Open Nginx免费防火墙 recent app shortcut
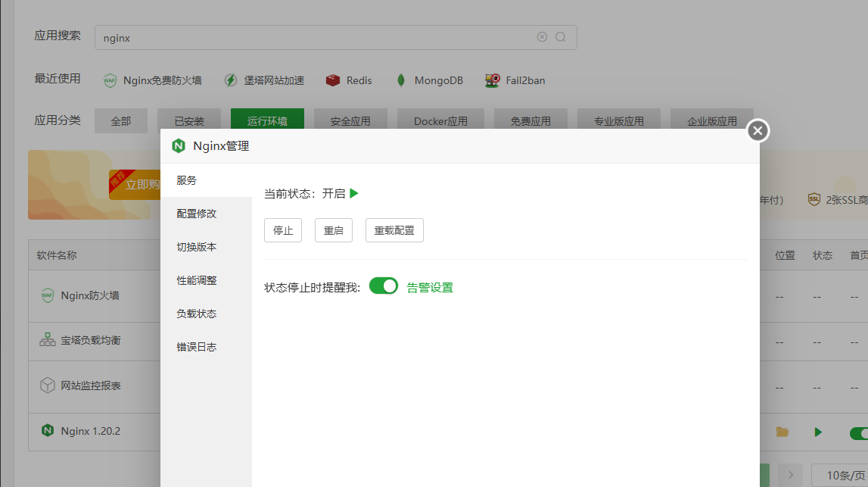 [x=152, y=80]
